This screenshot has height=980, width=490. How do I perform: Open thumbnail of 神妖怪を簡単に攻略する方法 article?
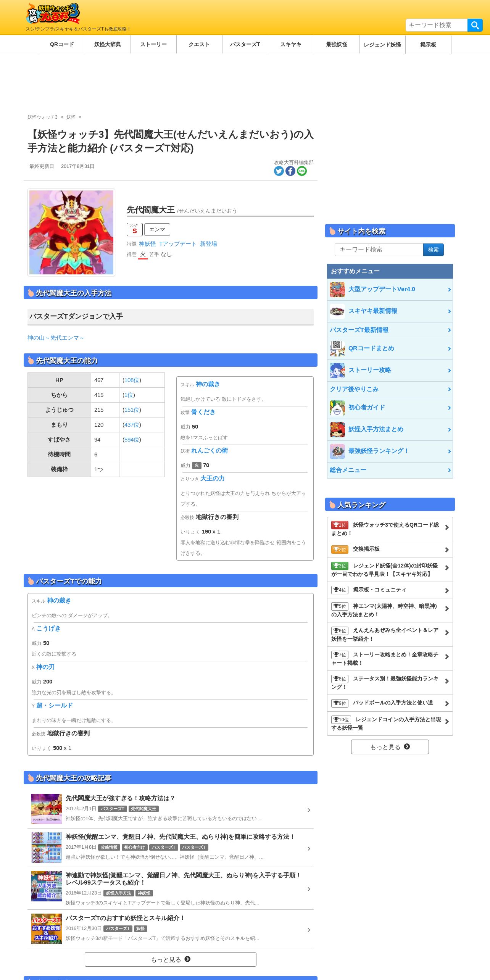pos(47,848)
